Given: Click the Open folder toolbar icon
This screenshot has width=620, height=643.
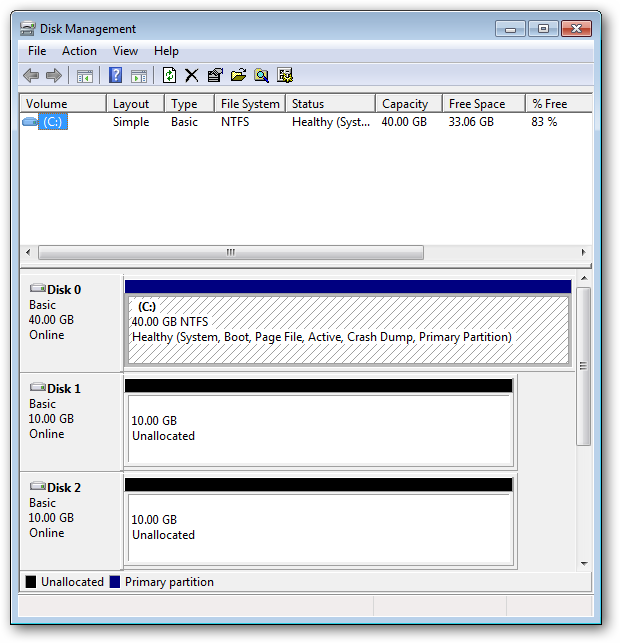Looking at the screenshot, I should [238, 75].
